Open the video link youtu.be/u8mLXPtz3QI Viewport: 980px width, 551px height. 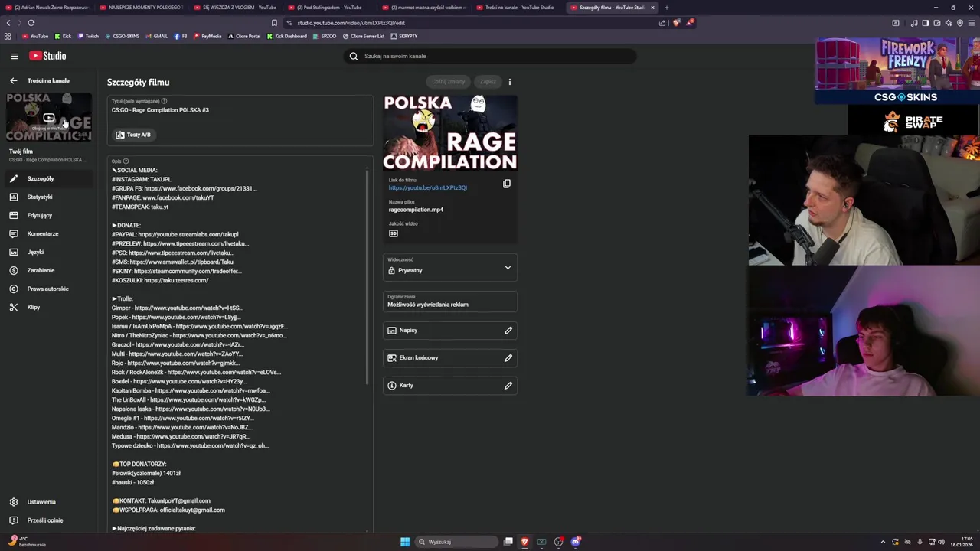tap(427, 187)
